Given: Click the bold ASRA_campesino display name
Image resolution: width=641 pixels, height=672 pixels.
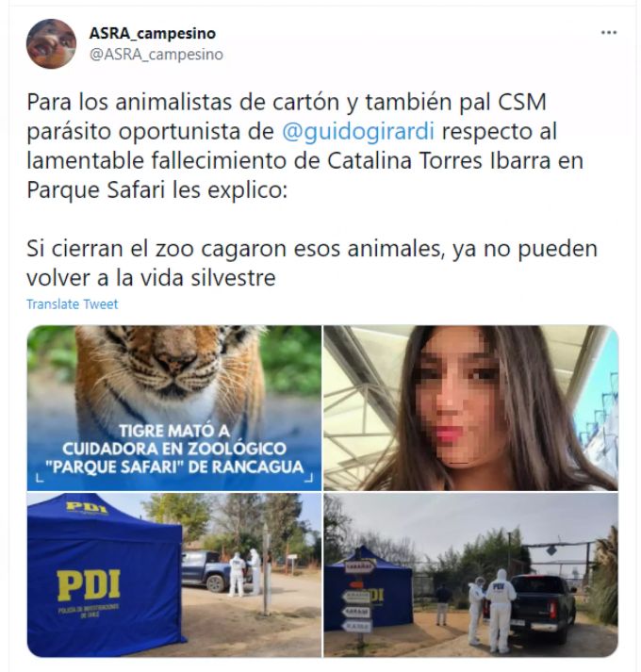Looking at the screenshot, I should [x=153, y=33].
